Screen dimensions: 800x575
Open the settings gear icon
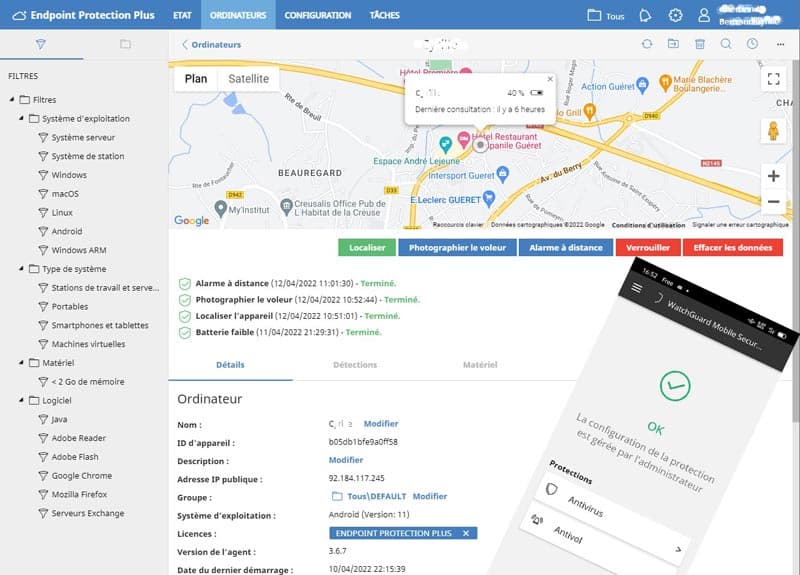[675, 15]
